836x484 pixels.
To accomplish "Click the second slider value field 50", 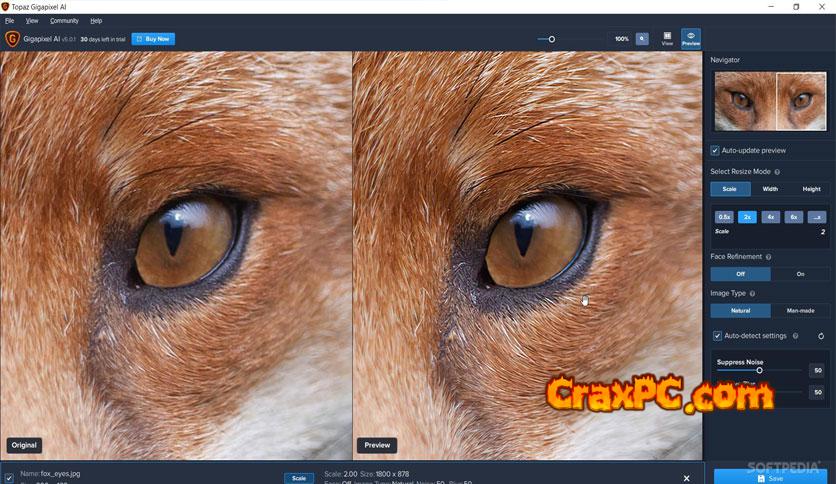I will 817,392.
